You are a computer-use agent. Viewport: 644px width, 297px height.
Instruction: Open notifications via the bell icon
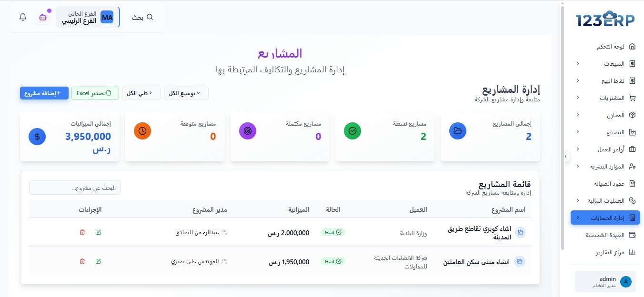pos(22,16)
